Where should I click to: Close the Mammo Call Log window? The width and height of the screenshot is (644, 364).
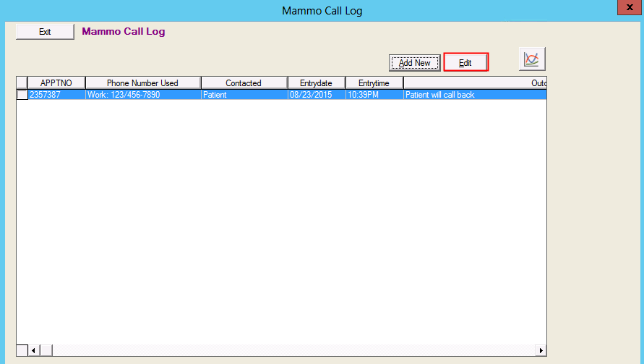tap(627, 8)
